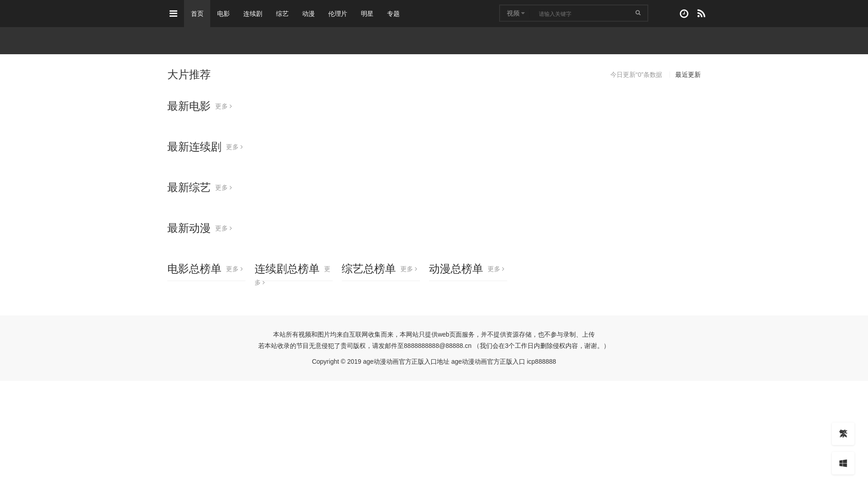Click the 8888888888@88888.cn email text

pos(438,346)
